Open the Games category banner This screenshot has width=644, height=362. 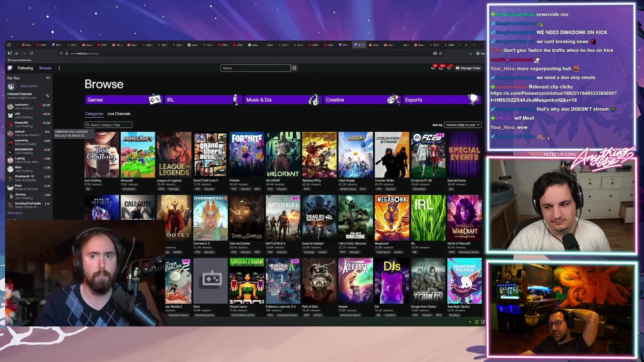tap(123, 100)
